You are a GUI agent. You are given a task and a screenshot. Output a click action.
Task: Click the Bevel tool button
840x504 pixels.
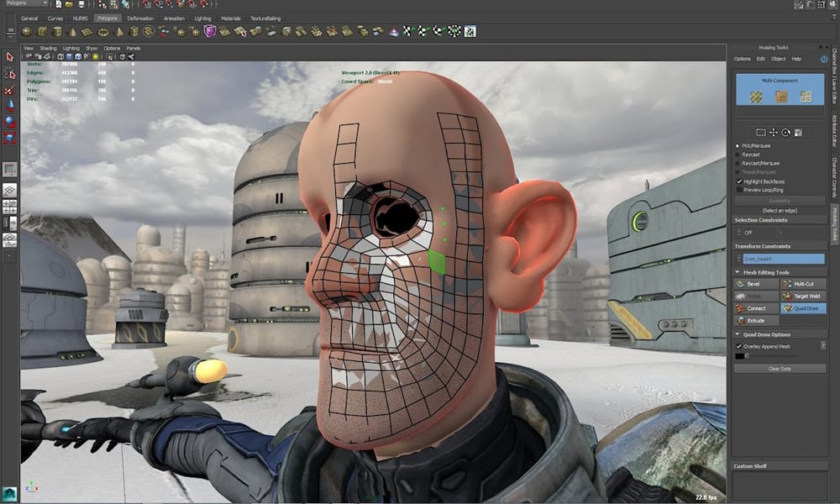click(x=757, y=284)
